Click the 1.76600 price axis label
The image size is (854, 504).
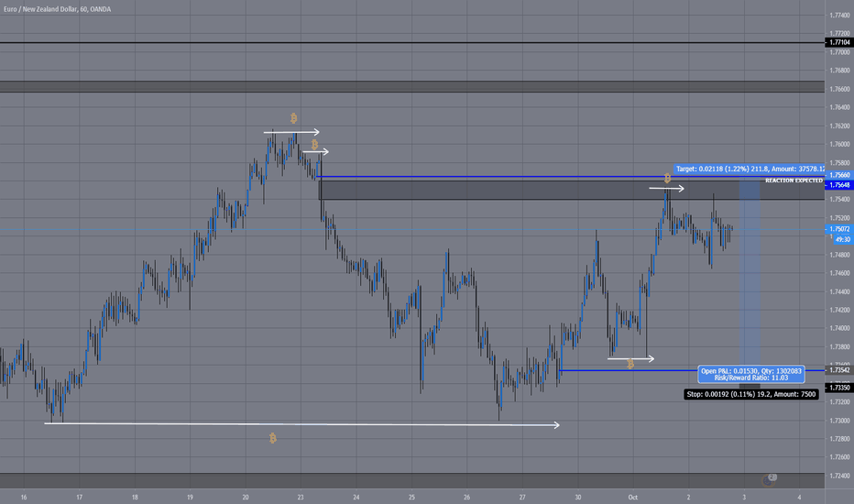tap(839, 89)
